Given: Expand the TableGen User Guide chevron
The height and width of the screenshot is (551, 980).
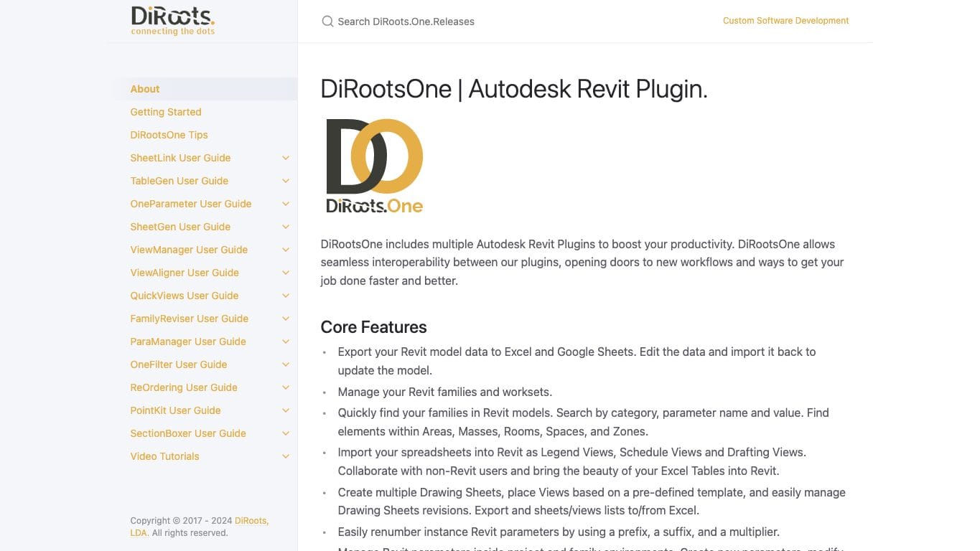Looking at the screenshot, I should pos(286,181).
